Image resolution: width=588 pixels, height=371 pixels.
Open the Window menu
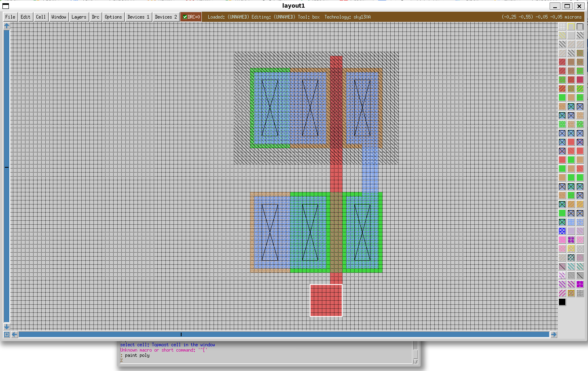pyautogui.click(x=59, y=17)
